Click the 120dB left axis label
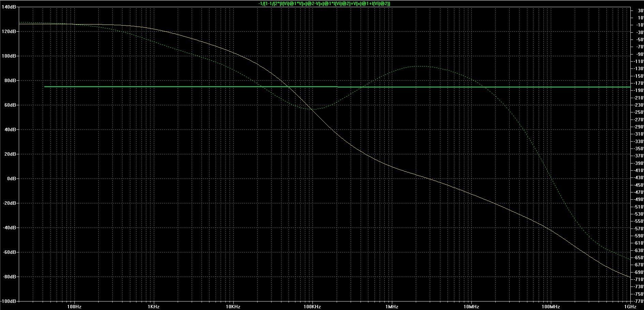This screenshot has width=644, height=310. click(8, 31)
